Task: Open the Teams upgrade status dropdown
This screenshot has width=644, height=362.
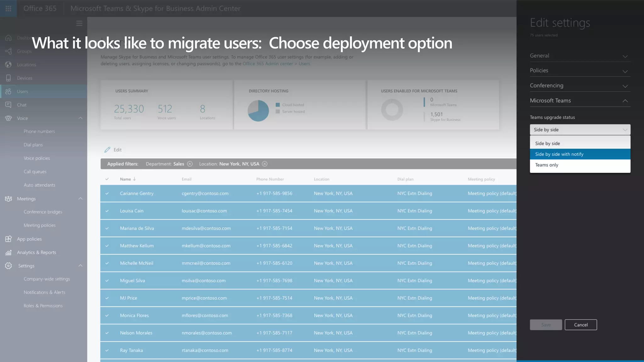Action: tap(580, 129)
